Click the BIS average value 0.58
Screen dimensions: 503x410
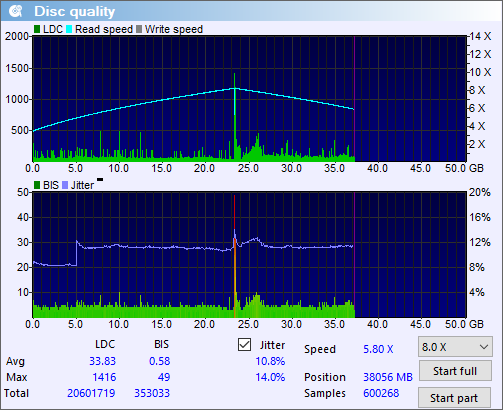pos(159,361)
